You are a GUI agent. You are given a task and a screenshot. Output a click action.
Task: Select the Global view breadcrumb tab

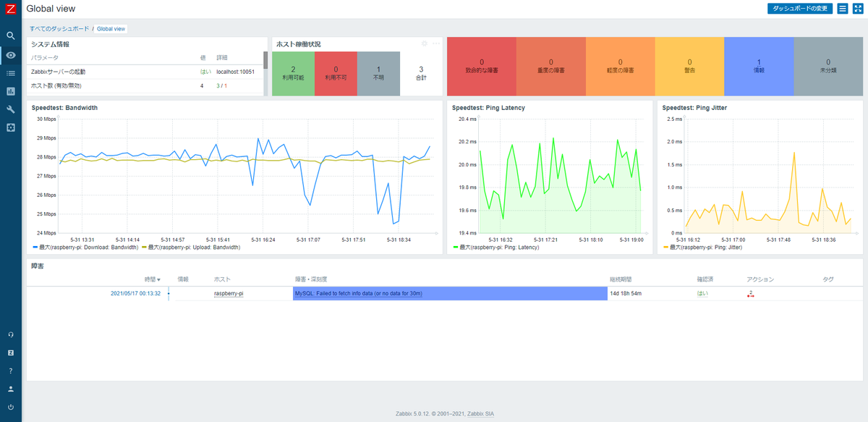(x=111, y=29)
